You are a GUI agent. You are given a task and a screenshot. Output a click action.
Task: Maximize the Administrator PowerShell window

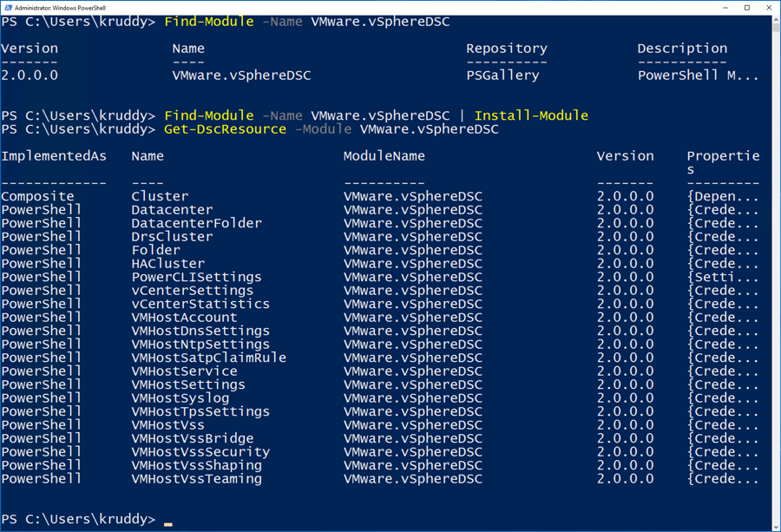747,8
